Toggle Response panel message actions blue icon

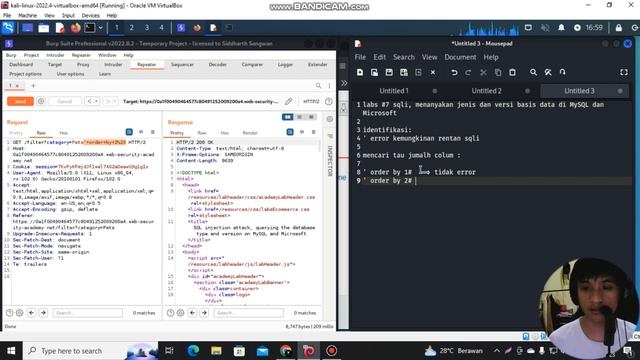(x=290, y=132)
